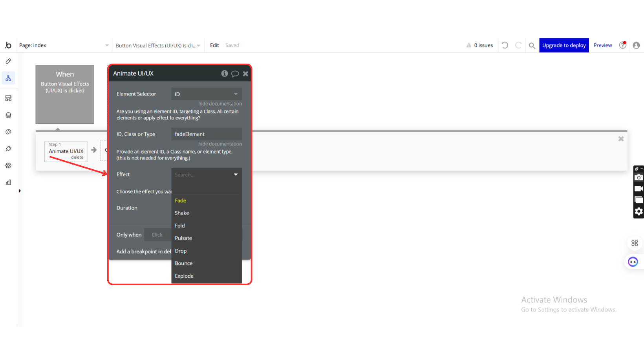This screenshot has width=644, height=363.
Task: Click the fadeElement ID input field
Action: click(x=206, y=134)
